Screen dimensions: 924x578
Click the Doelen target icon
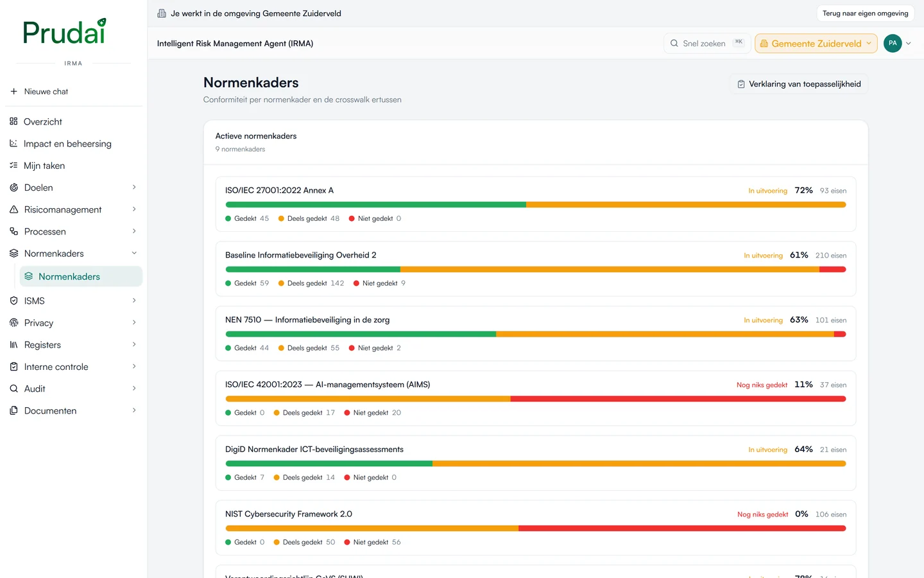tap(13, 188)
